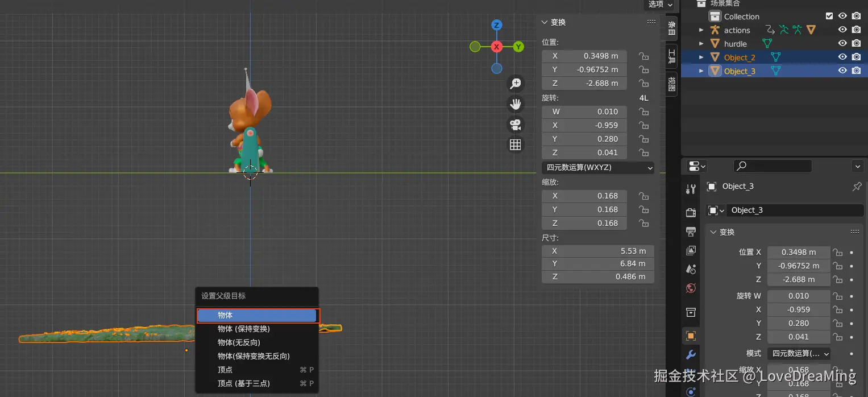868x397 pixels.
Task: Click the transform panel drag-dots in sidebar
Action: (651, 22)
